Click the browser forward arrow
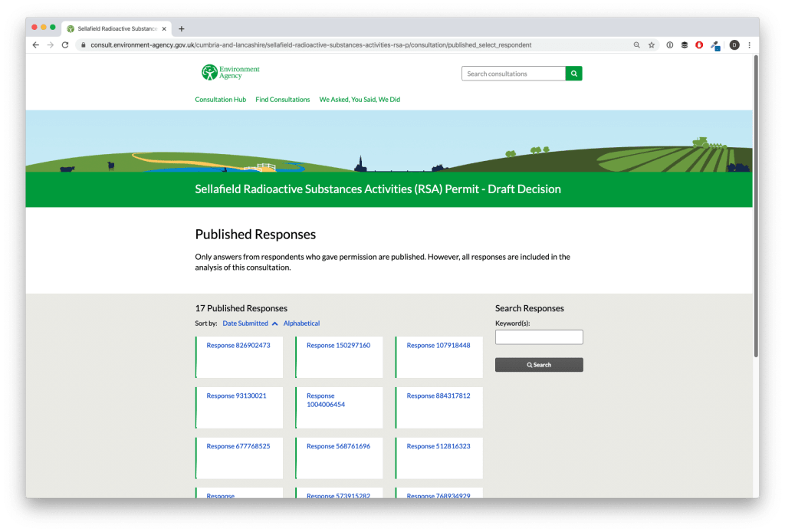 pyautogui.click(x=50, y=45)
